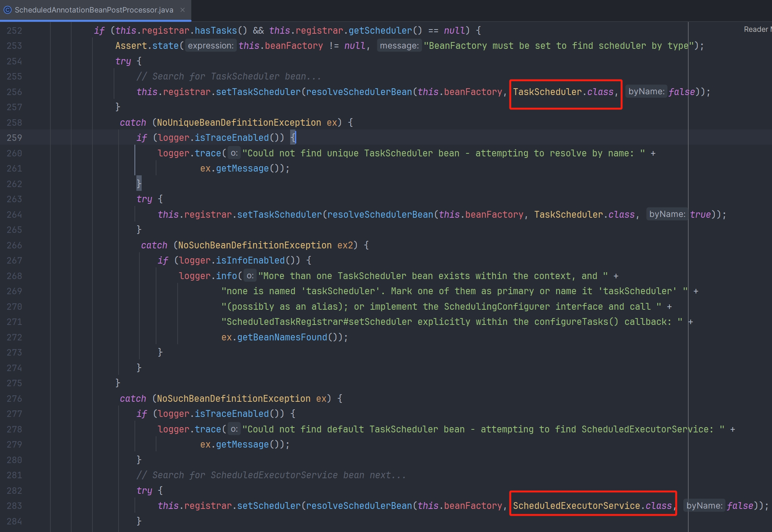The image size is (772, 532).
Task: Click the 'expression:' inlay hint on line 253
Action: coord(211,46)
